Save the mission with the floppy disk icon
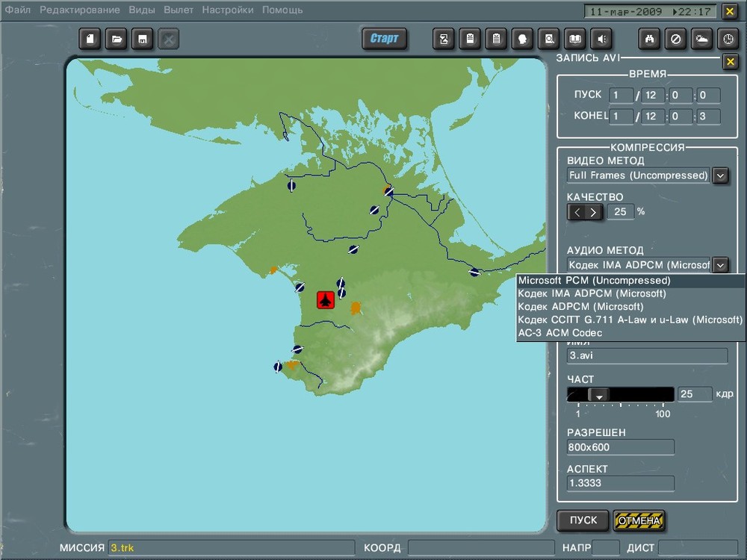Image resolution: width=747 pixels, height=560 pixels. [142, 39]
